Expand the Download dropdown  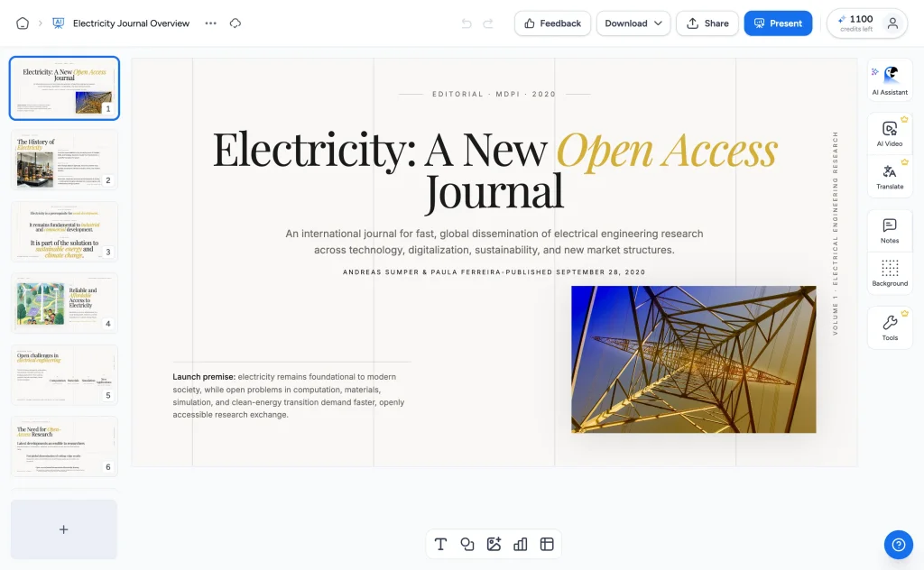click(x=633, y=23)
